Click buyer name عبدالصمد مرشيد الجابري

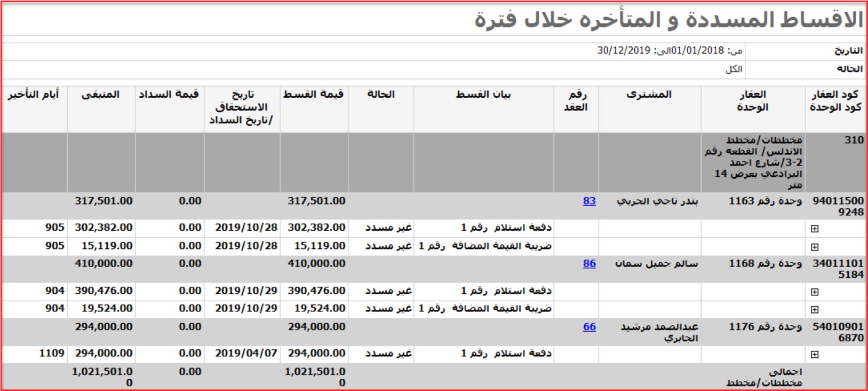coord(659,332)
